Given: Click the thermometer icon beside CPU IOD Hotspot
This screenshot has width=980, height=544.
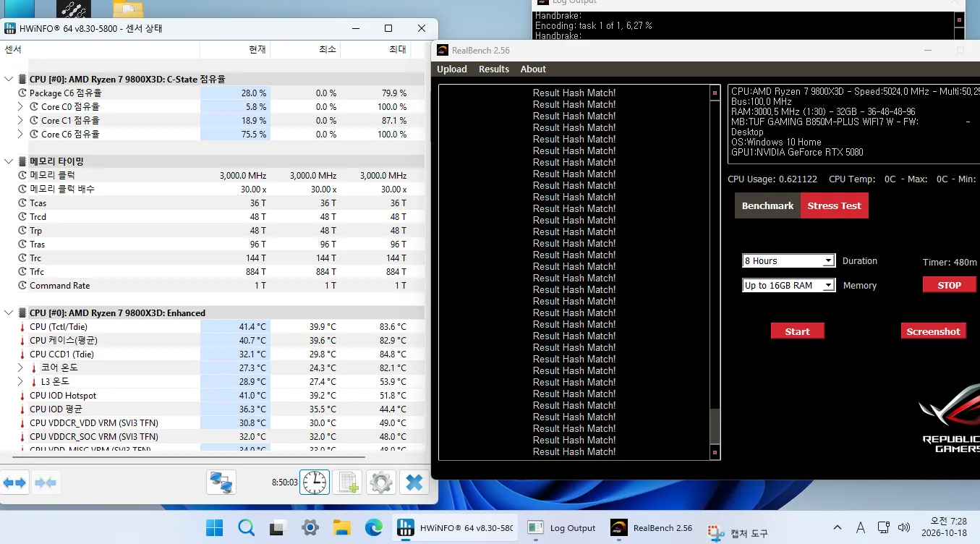Looking at the screenshot, I should pyautogui.click(x=22, y=396).
